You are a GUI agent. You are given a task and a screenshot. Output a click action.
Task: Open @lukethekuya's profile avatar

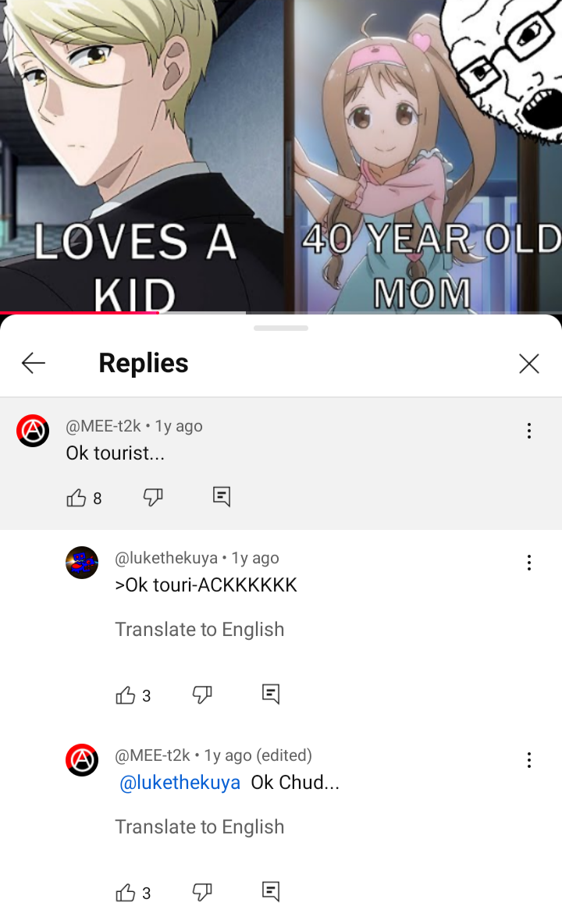pos(82,563)
